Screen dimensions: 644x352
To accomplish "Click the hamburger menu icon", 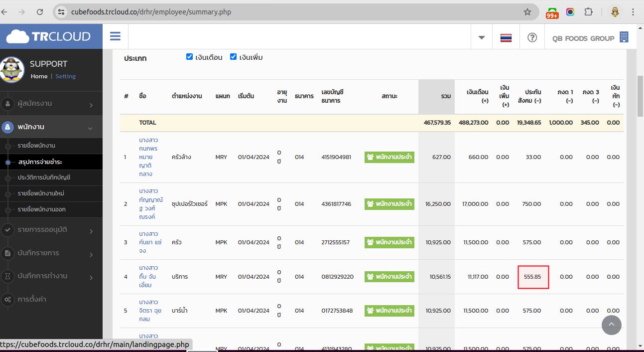I will (x=116, y=36).
